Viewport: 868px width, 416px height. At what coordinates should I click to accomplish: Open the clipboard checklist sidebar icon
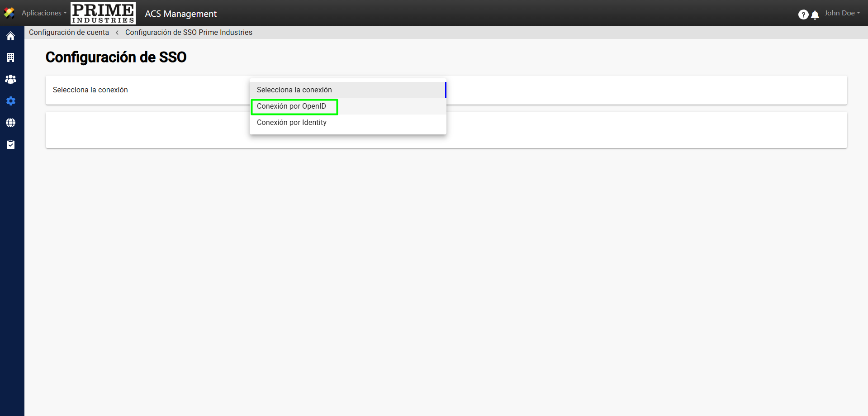point(11,144)
